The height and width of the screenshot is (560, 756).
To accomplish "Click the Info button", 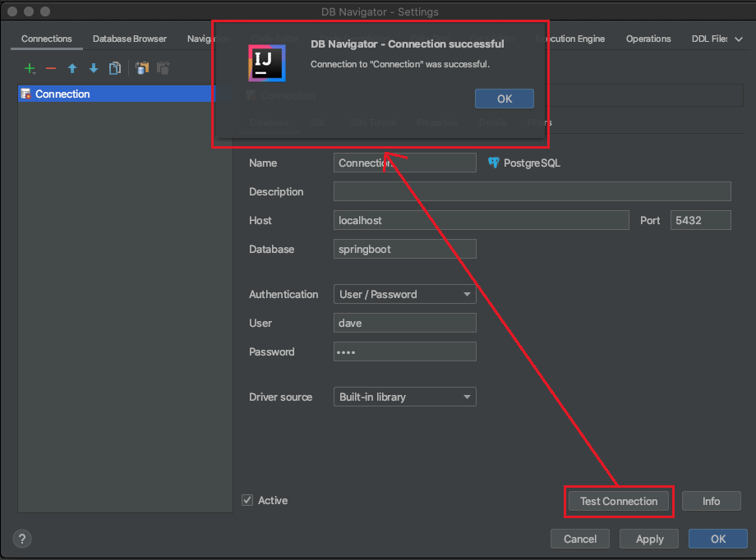I will [711, 501].
